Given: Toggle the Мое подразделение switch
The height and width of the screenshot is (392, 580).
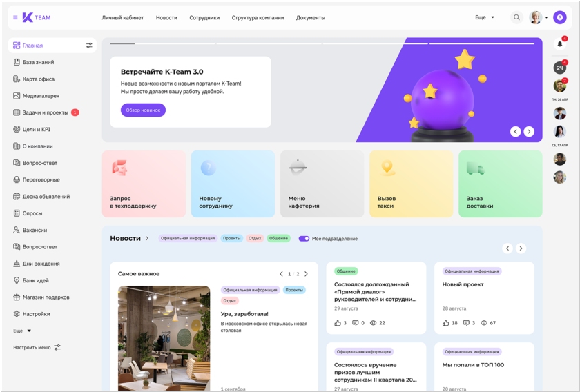Looking at the screenshot, I should pyautogui.click(x=304, y=239).
